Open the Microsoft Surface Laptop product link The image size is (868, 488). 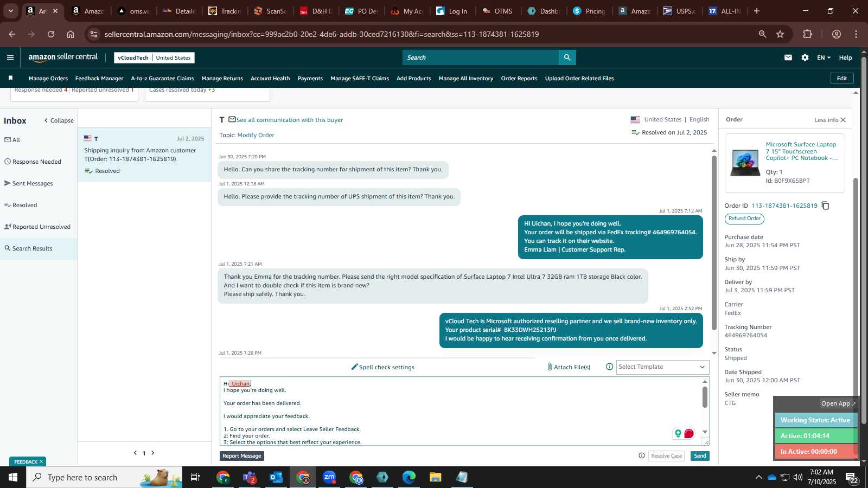pos(801,151)
